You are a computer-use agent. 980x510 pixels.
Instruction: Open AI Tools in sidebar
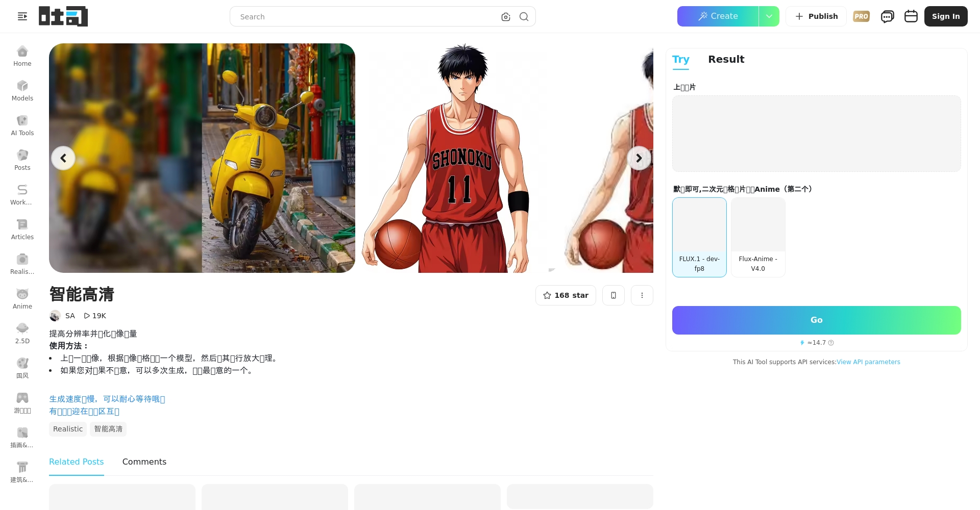pos(22,126)
